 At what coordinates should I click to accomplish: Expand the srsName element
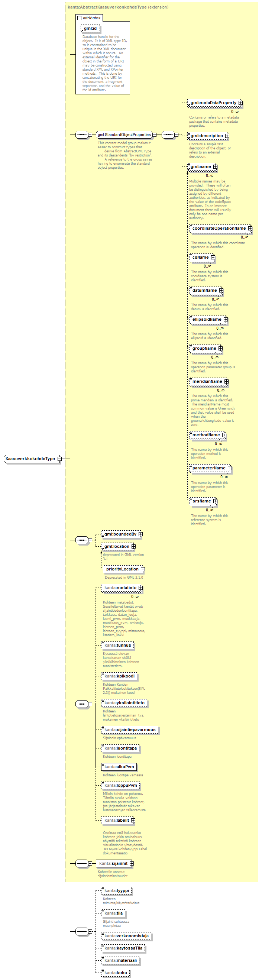[215, 501]
